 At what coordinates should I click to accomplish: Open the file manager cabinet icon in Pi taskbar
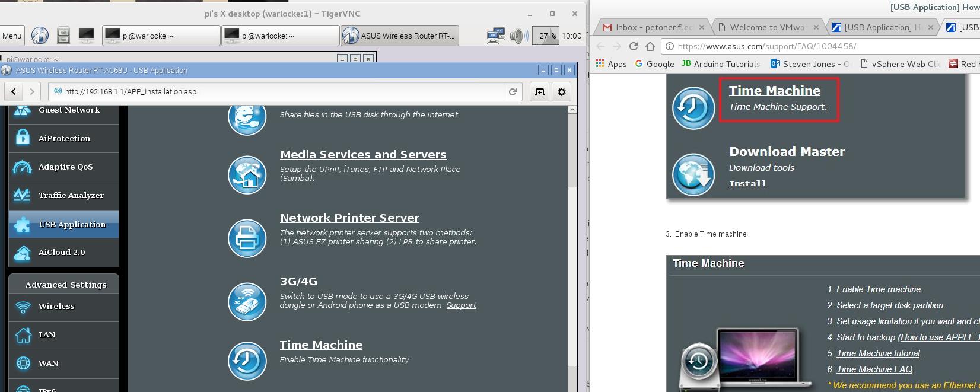[63, 36]
